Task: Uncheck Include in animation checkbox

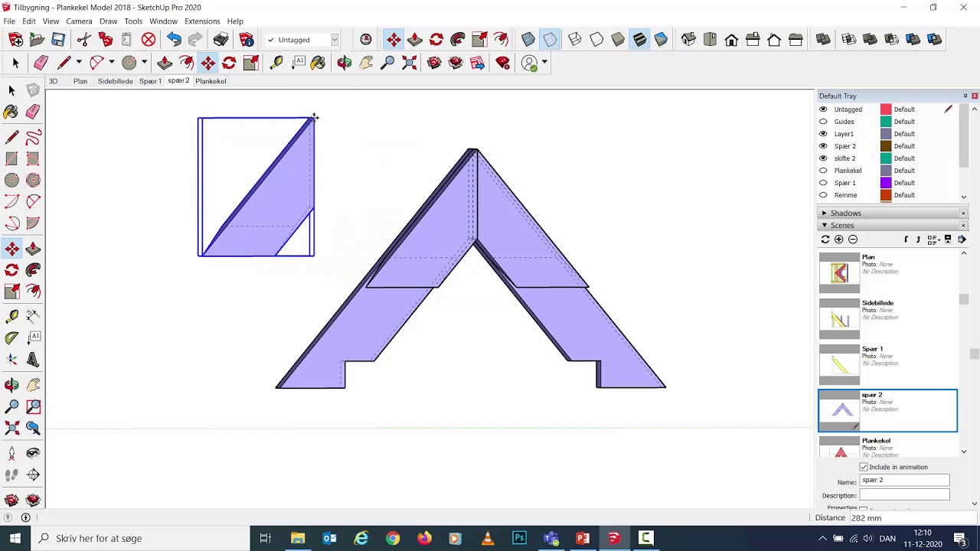Action: (x=864, y=467)
